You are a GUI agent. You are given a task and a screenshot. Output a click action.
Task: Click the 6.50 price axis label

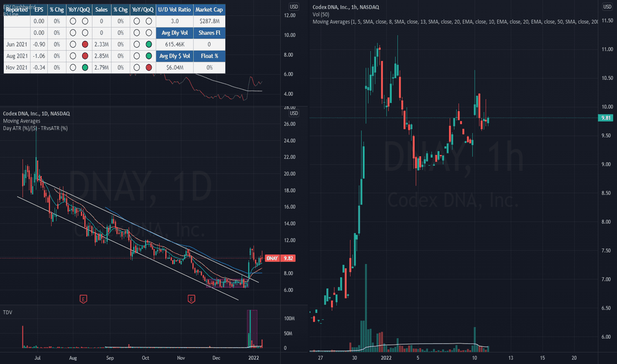click(x=607, y=308)
